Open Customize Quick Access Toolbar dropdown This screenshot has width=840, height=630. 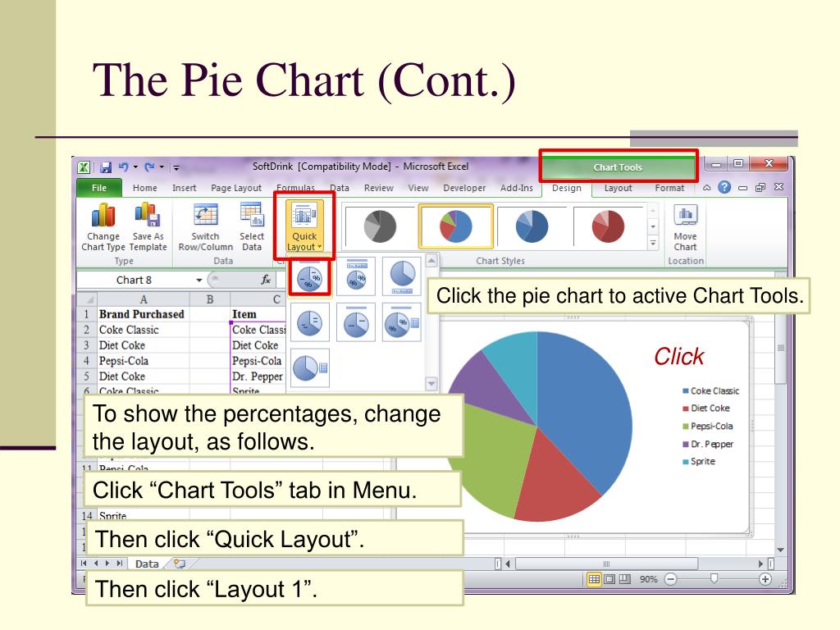pos(176,167)
